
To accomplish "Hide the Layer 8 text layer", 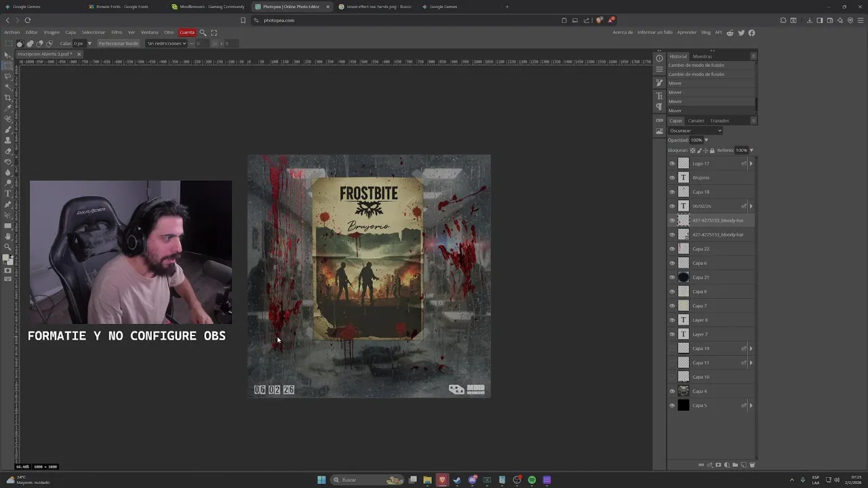I will click(672, 320).
